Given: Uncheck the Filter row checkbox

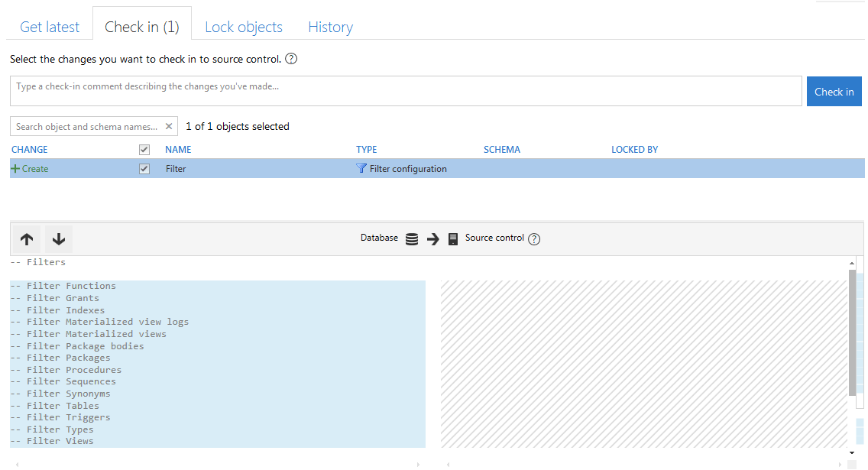Looking at the screenshot, I should point(144,169).
